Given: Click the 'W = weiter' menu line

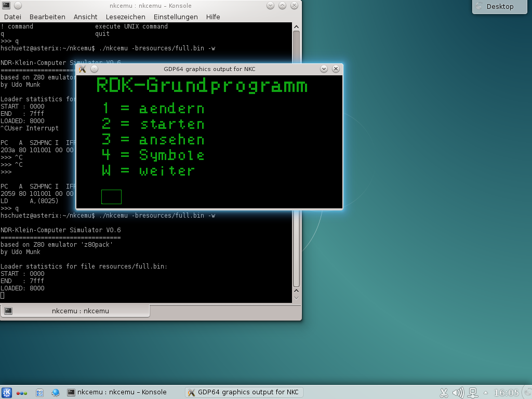Looking at the screenshot, I should pos(149,170).
